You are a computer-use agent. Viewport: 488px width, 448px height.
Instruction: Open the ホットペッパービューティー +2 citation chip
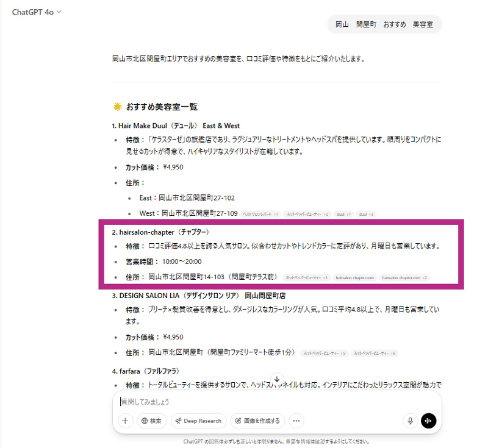(307, 214)
